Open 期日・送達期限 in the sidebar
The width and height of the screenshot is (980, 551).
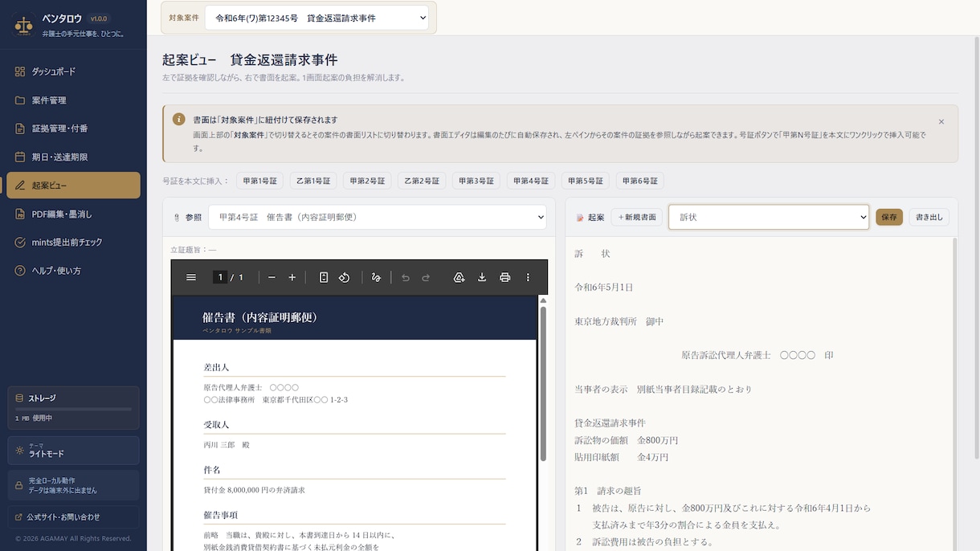pyautogui.click(x=73, y=157)
